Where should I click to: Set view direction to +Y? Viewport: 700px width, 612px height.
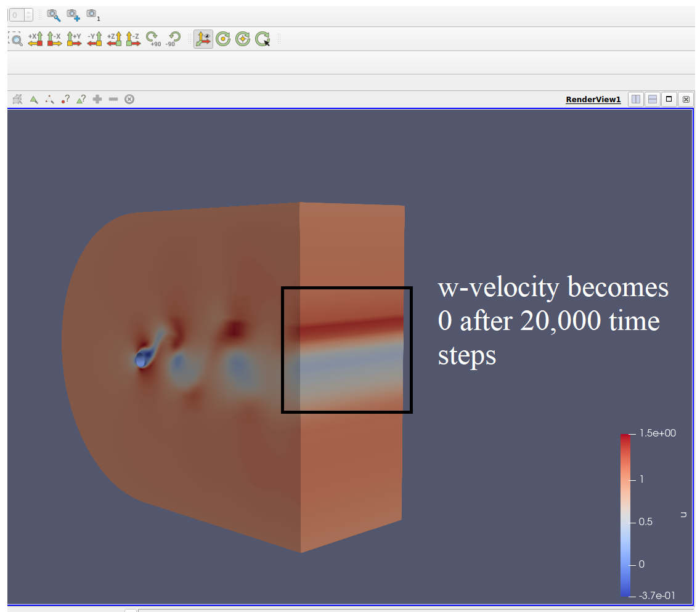[x=74, y=39]
